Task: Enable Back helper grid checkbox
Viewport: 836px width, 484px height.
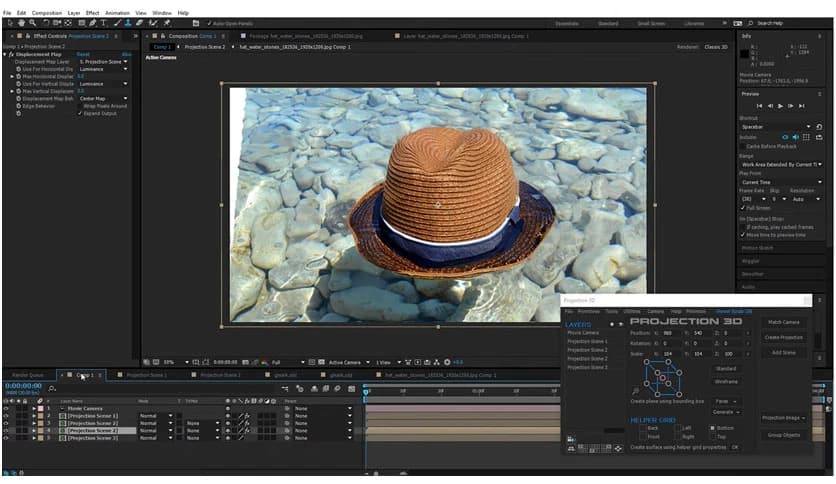Action: tap(642, 428)
